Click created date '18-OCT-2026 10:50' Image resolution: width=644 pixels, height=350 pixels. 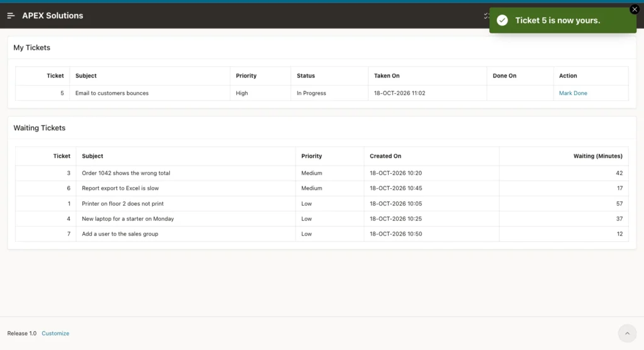(396, 234)
